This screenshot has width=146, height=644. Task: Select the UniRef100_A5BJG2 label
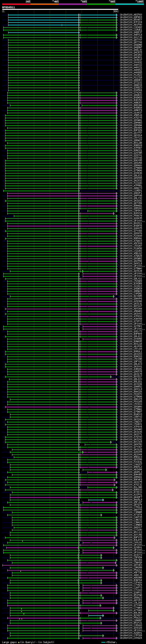click(131, 254)
